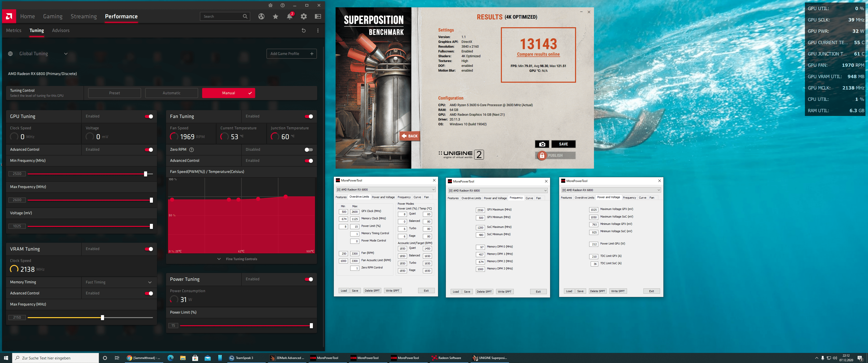Open Fan tab in right MorePowerTool window
This screenshot has height=363, width=868.
(652, 198)
